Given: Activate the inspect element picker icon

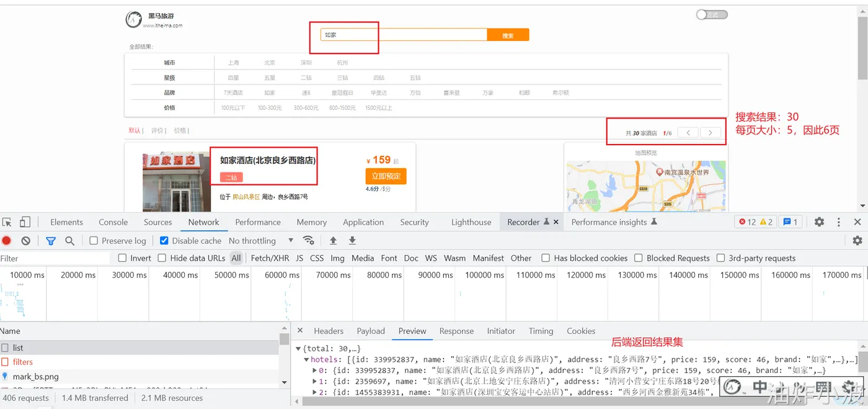Looking at the screenshot, I should pos(7,222).
